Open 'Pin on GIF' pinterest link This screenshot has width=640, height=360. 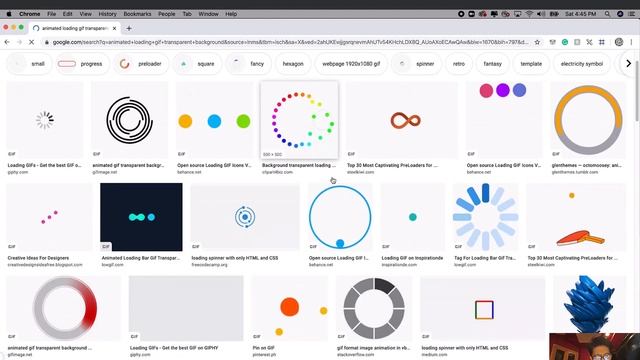(263, 348)
